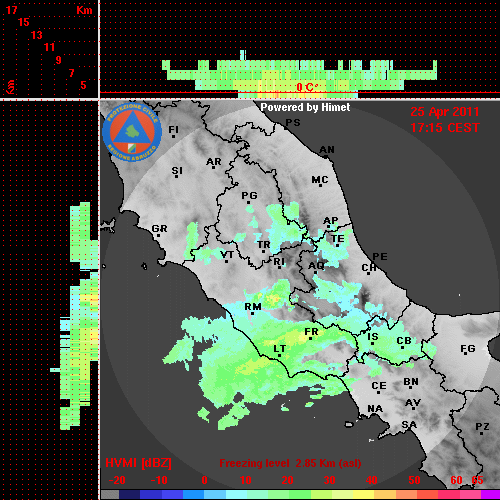
Task: Click the '65' dBZ scale value
Action: 477,480
